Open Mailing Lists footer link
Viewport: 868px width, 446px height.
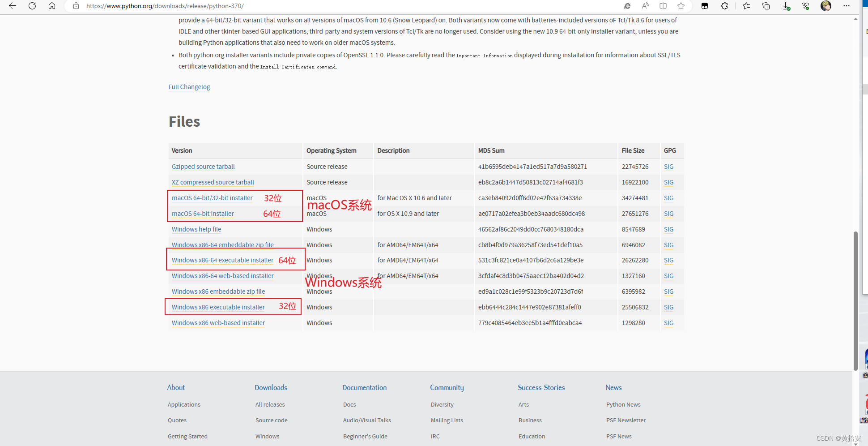click(x=447, y=420)
